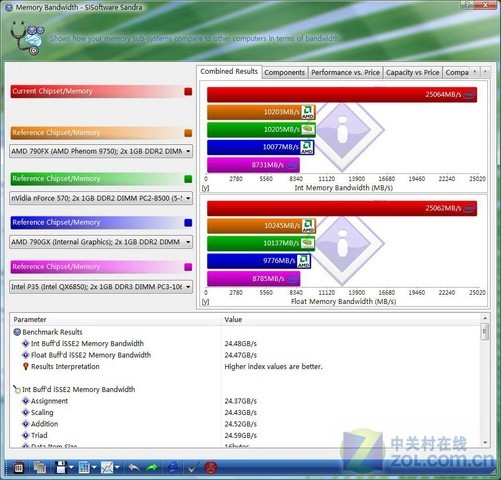Open the Intel P35 reference dropdown
This screenshot has width=501, height=480.
click(x=101, y=287)
